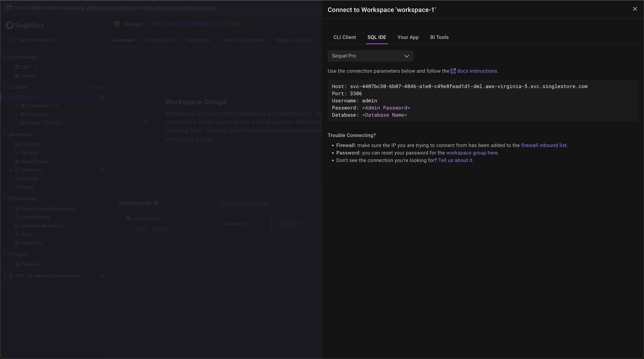Collapse the Monitoring sidebar section
Viewport: 644px width, 359px height.
point(5,199)
